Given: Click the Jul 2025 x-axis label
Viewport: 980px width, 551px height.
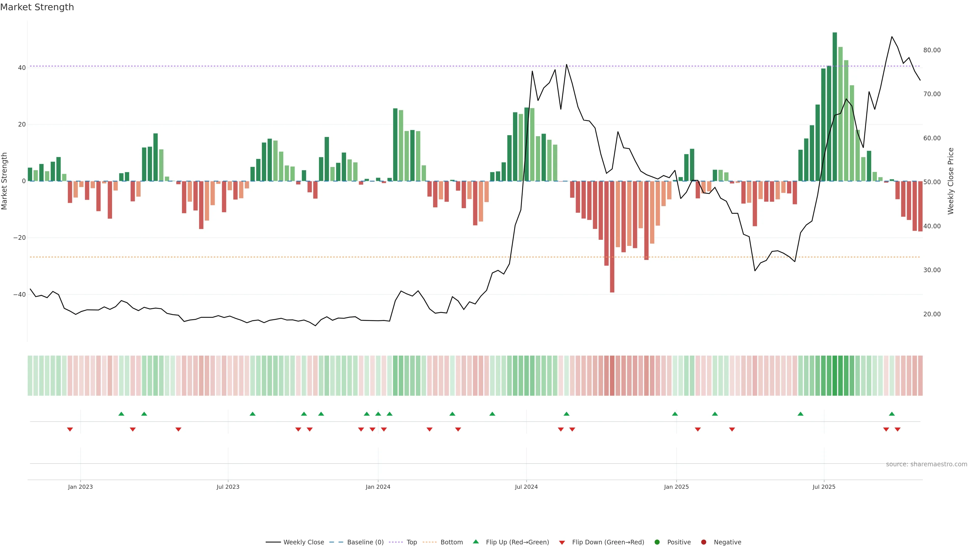Looking at the screenshot, I should [824, 487].
